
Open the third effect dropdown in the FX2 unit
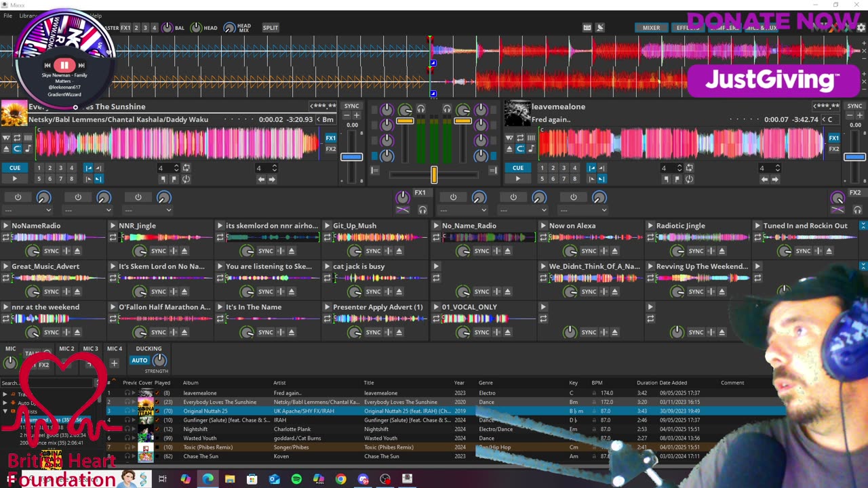(x=583, y=210)
